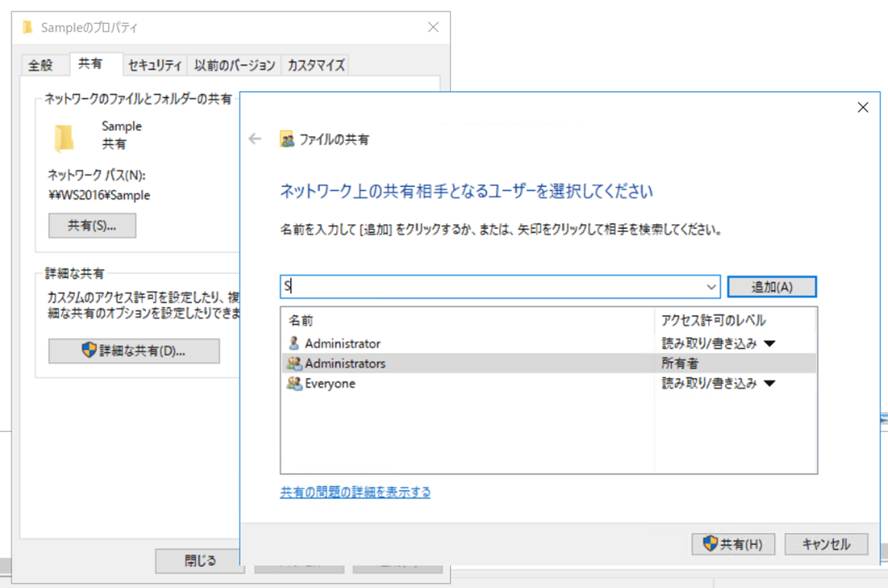Click the shield icon on 詳細な共有 button
888x588 pixels.
(89, 350)
